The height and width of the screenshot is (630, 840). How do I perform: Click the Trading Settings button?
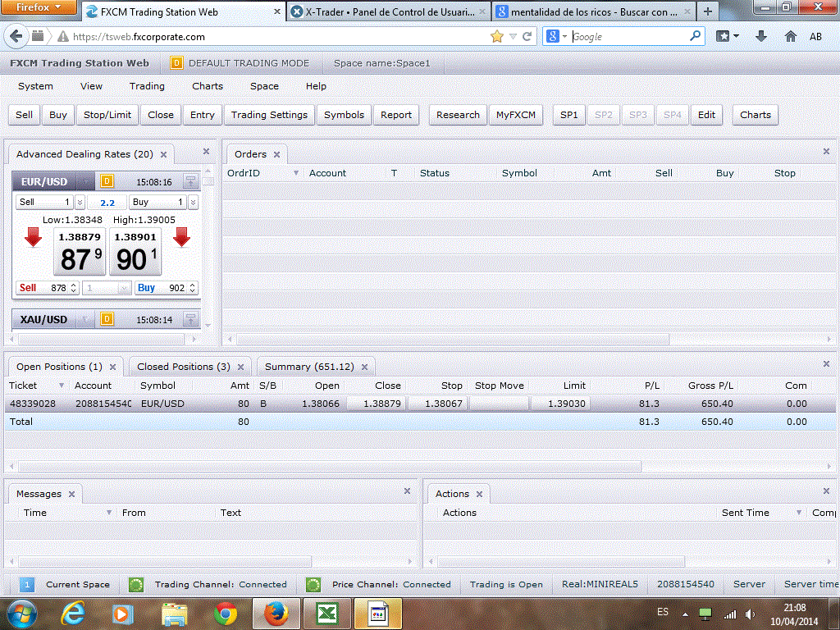coord(269,115)
